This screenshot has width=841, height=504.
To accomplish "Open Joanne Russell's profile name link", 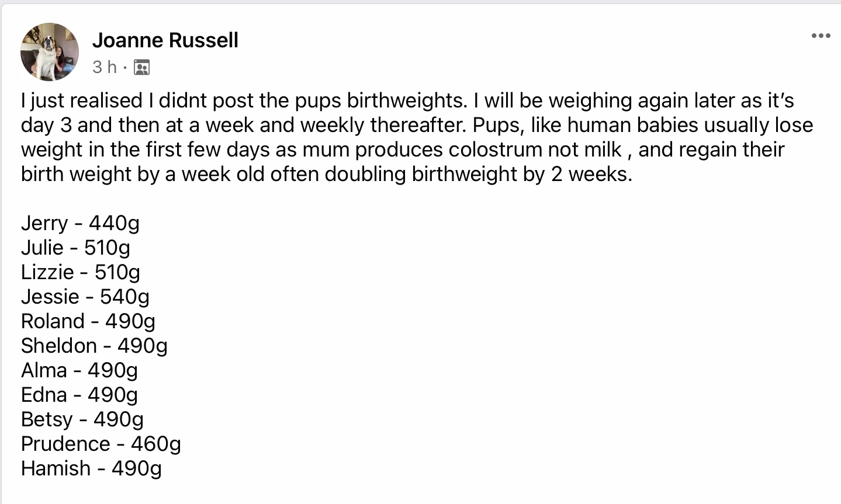I will tap(165, 40).
